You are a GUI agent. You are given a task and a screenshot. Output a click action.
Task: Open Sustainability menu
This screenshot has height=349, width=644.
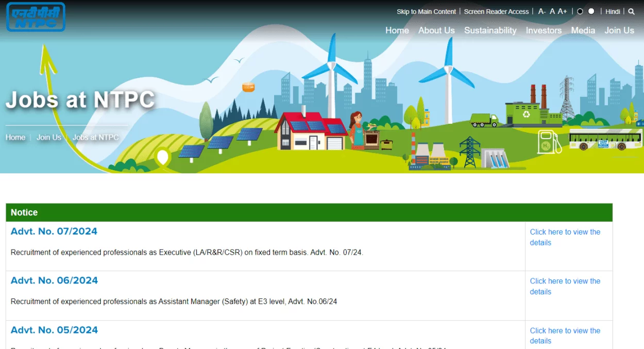tap(490, 30)
